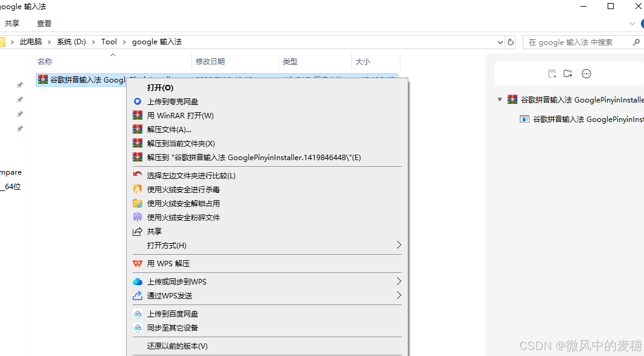
Task: Select 使用火绒安全进行杀毒
Action: click(x=183, y=189)
